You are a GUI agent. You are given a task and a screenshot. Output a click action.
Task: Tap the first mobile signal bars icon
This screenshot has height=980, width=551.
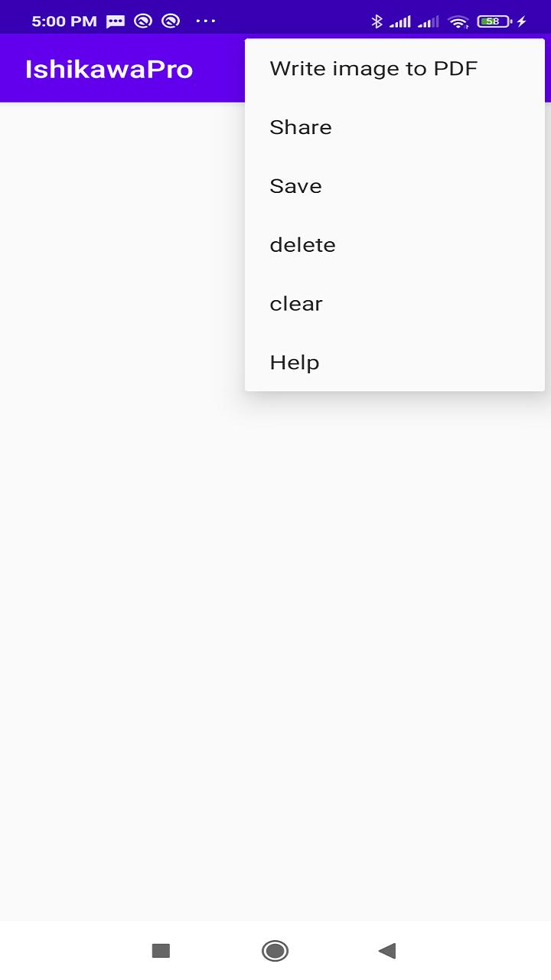400,21
